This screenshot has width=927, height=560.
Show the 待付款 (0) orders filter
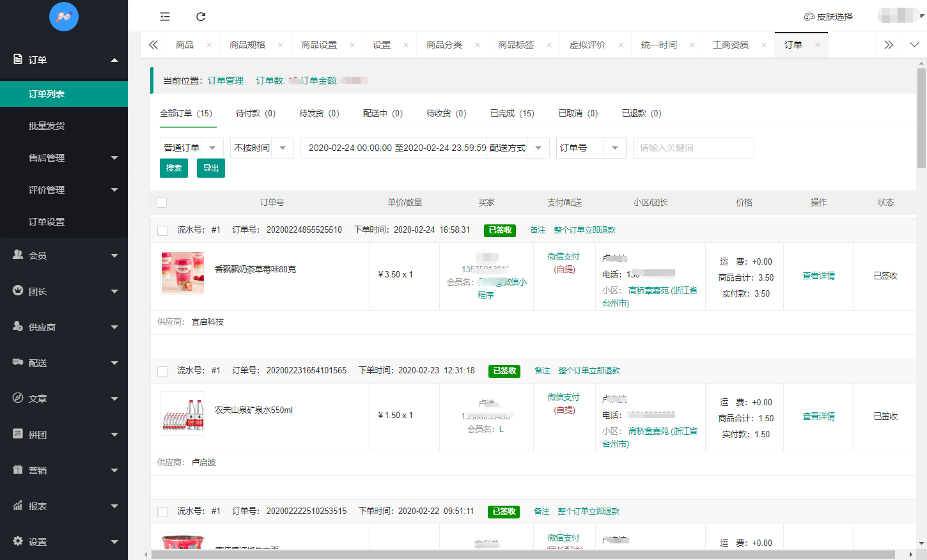(256, 113)
